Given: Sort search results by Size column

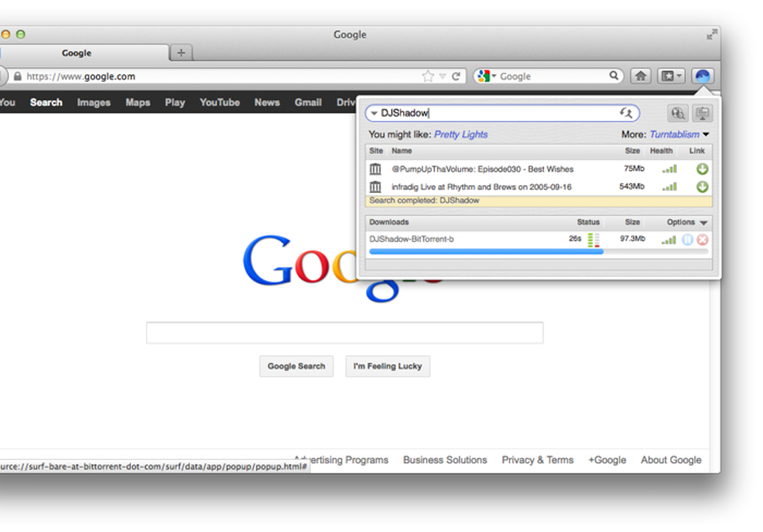Looking at the screenshot, I should pyautogui.click(x=632, y=151).
